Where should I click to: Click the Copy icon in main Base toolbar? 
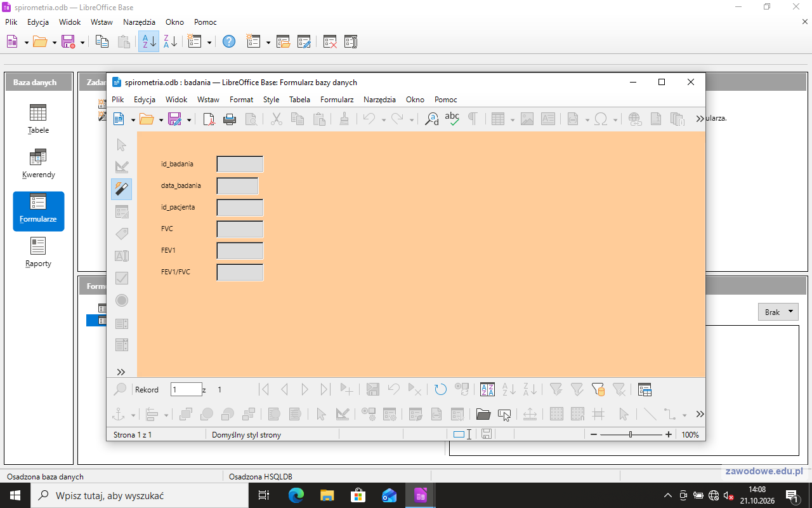(102, 41)
